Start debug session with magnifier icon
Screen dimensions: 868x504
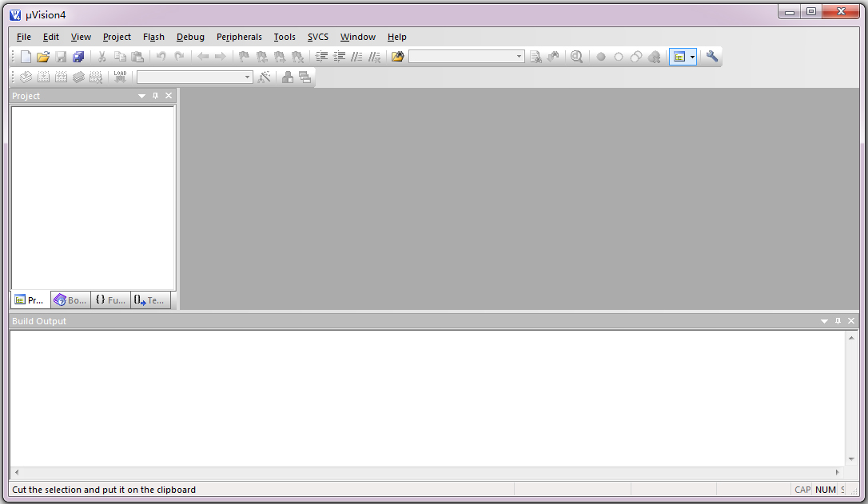tap(576, 57)
